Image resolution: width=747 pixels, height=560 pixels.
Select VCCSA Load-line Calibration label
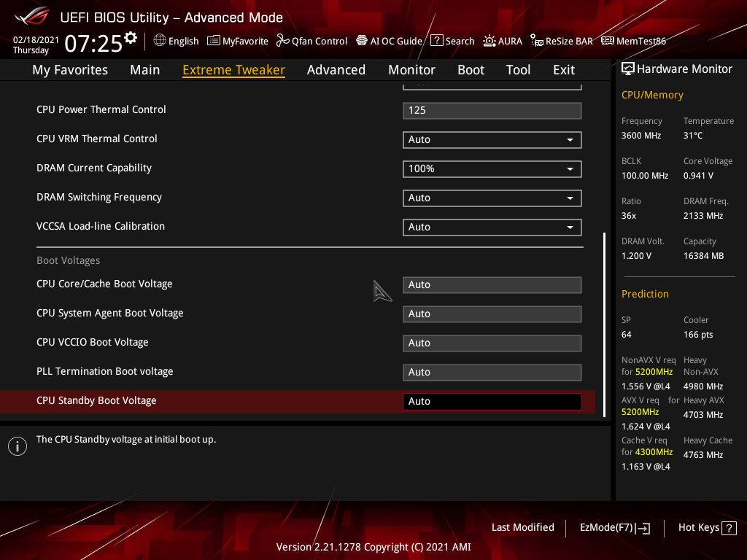point(101,226)
